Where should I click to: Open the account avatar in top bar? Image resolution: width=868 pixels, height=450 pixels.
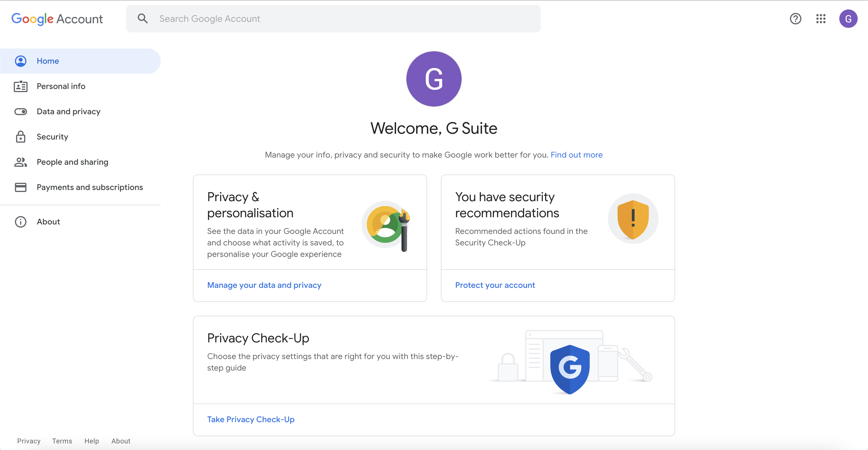[848, 19]
